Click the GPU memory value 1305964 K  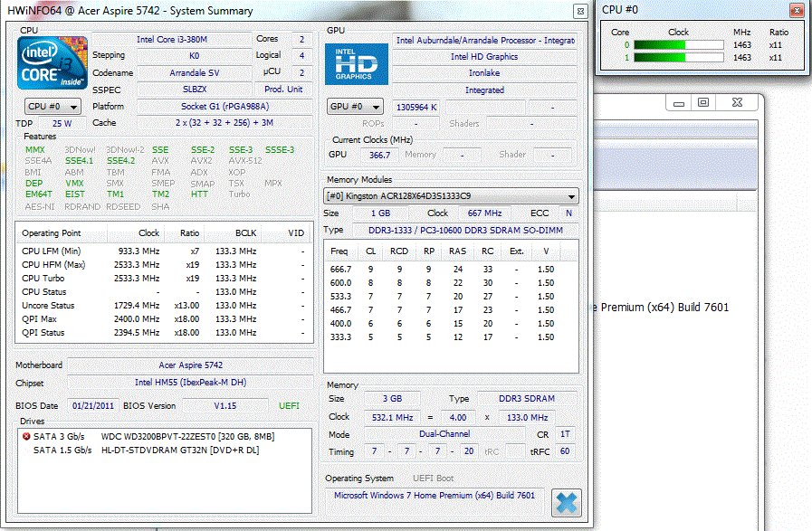416,107
